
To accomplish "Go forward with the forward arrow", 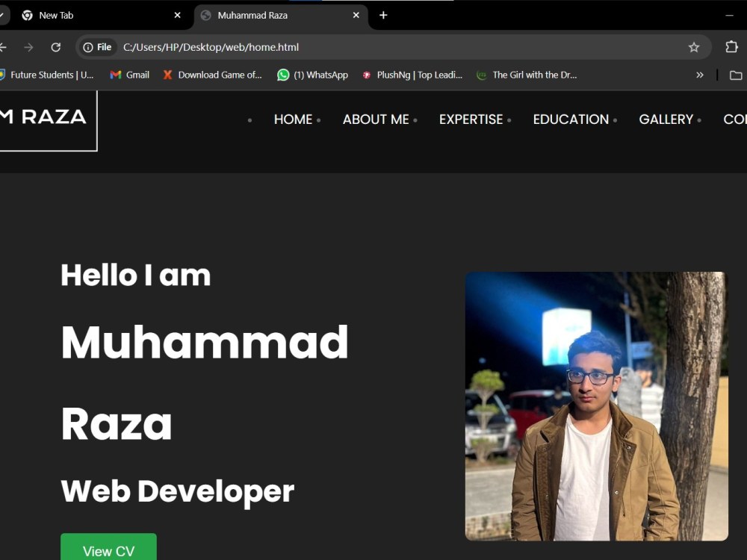I will (28, 47).
